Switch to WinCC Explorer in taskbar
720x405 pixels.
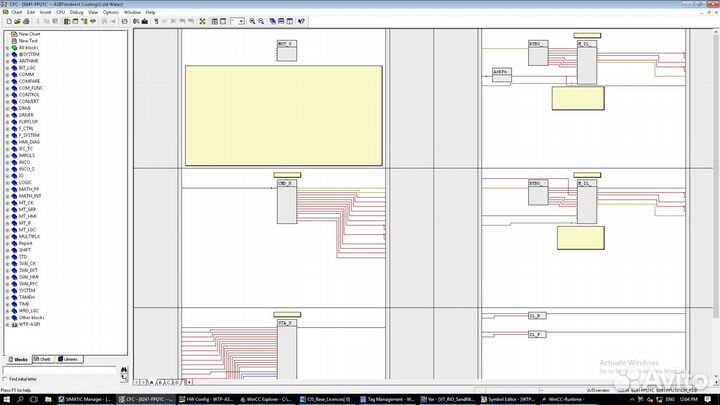(268, 398)
